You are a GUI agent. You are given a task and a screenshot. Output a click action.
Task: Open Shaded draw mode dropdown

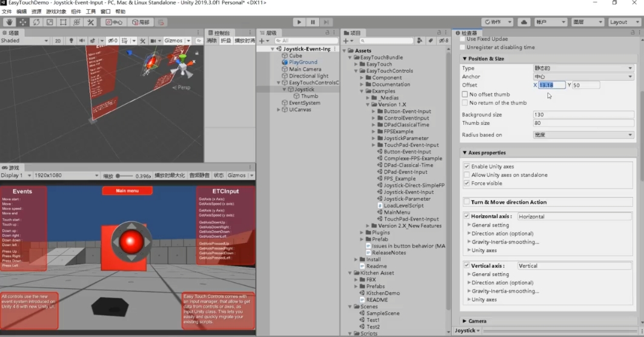point(25,41)
